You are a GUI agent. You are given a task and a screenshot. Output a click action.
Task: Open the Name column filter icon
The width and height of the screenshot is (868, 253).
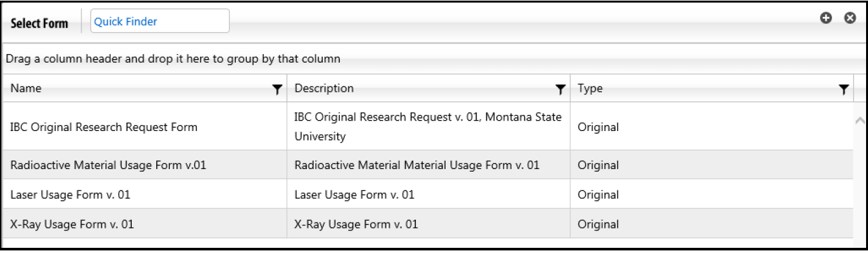coord(278,89)
